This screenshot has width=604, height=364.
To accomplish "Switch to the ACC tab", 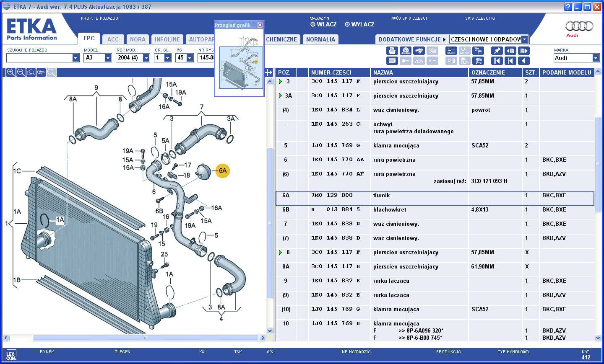I will (x=113, y=39).
